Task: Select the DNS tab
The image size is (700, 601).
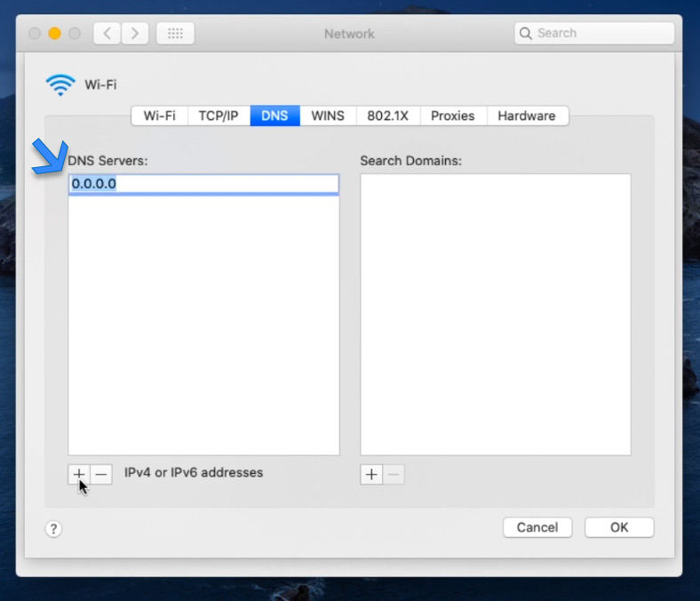Action: (x=274, y=116)
